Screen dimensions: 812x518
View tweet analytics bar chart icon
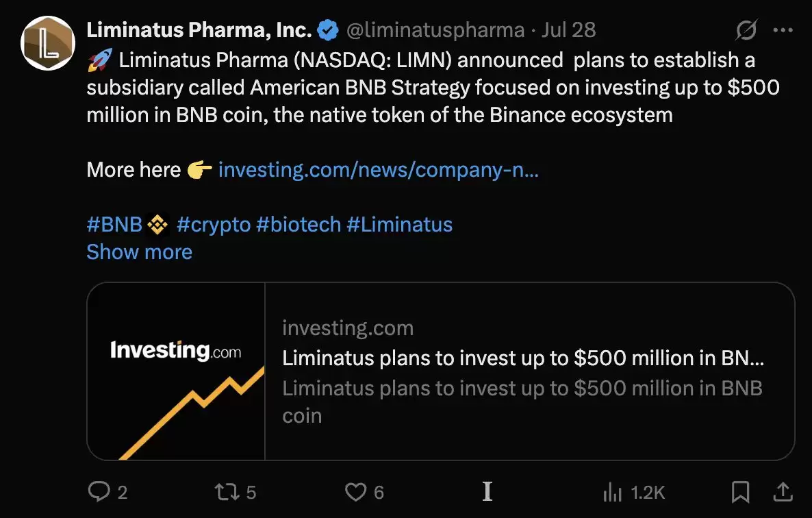[612, 491]
